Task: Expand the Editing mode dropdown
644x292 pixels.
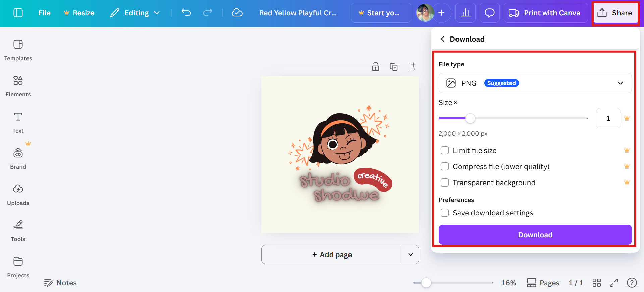Action: coord(135,13)
